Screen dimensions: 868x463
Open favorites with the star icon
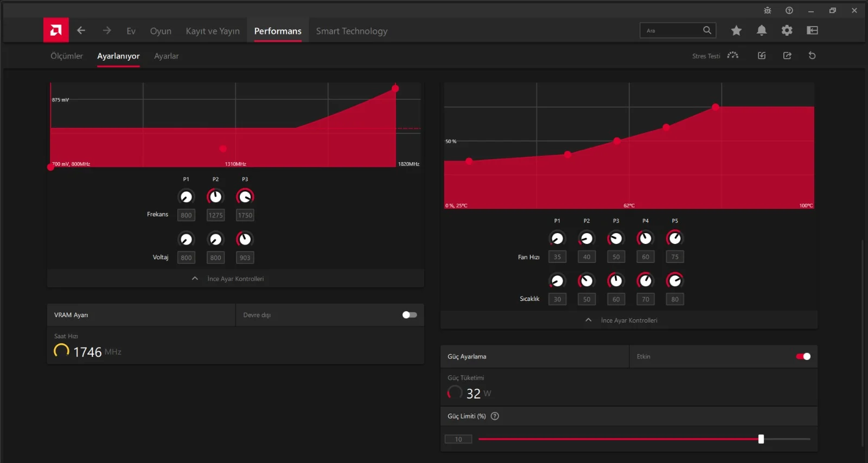(x=736, y=30)
